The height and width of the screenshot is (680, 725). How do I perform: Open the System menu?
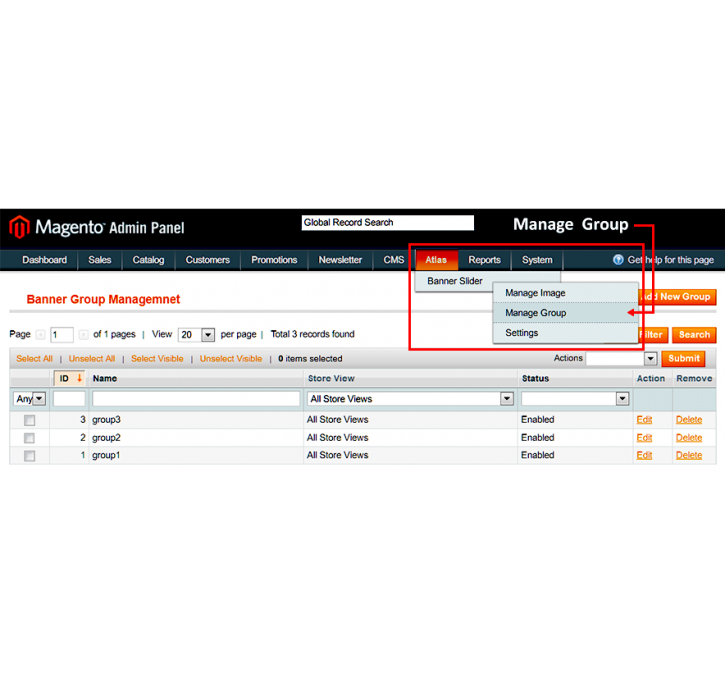tap(537, 260)
